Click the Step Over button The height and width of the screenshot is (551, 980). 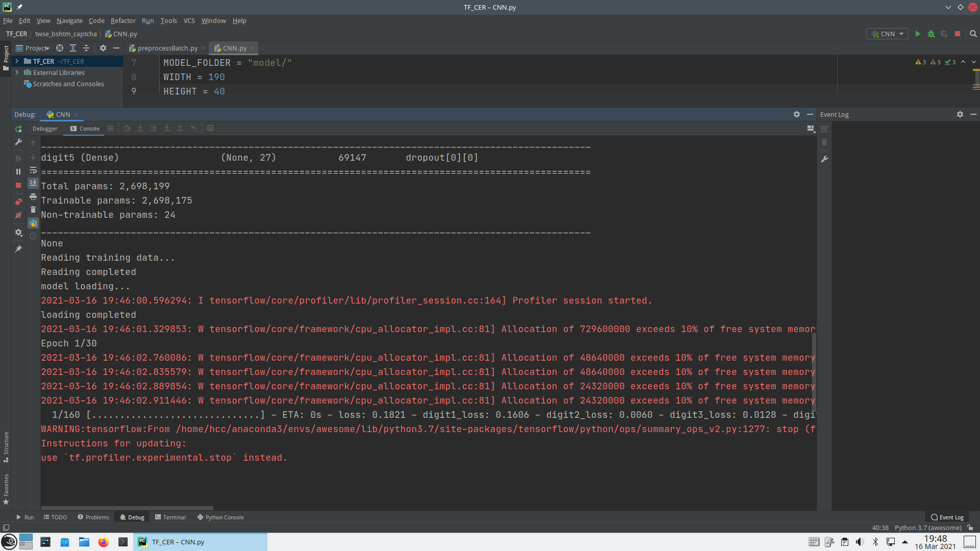[127, 128]
